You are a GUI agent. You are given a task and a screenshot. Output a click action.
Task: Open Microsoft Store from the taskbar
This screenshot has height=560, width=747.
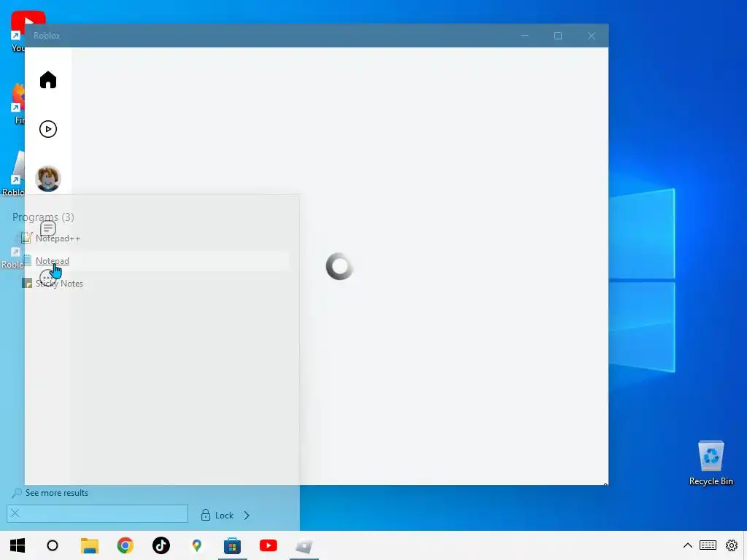tap(233, 545)
